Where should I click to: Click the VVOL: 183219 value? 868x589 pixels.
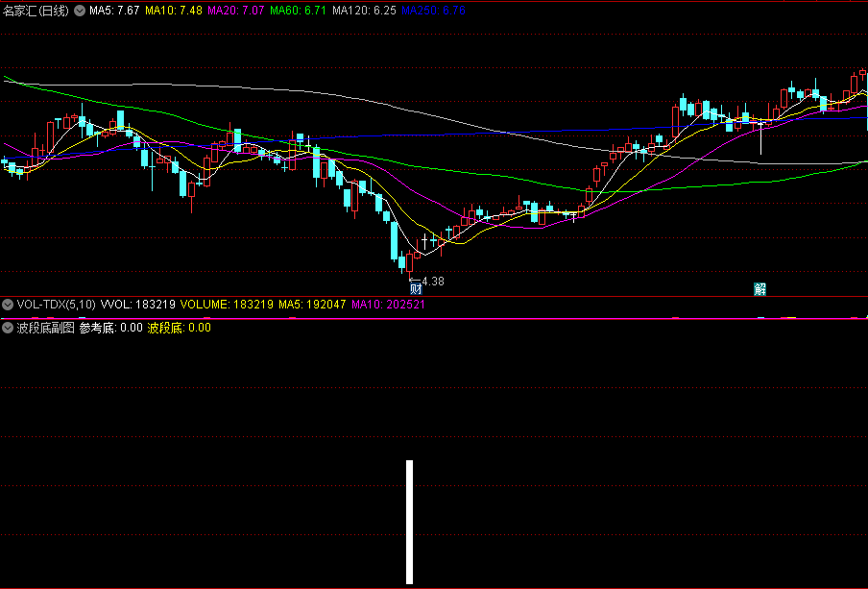click(x=138, y=305)
